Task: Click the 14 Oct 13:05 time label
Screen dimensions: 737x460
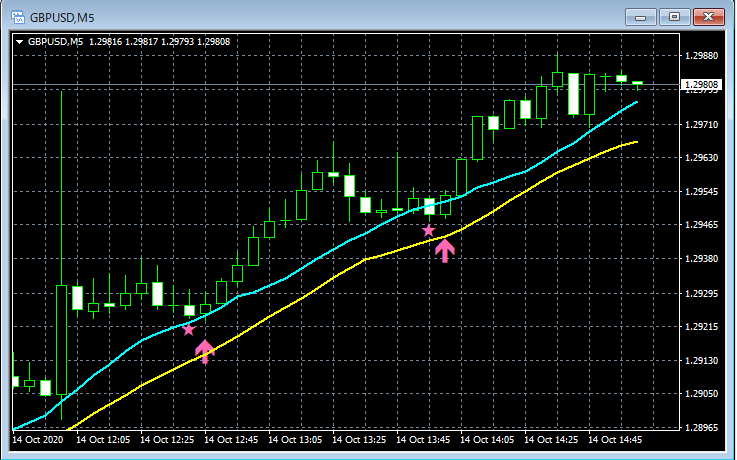Action: (295, 440)
